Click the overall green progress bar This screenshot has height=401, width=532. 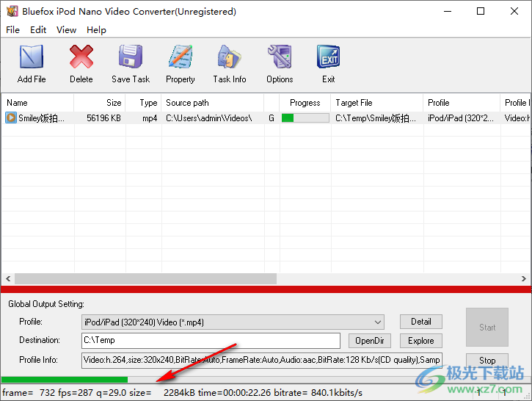(65, 380)
